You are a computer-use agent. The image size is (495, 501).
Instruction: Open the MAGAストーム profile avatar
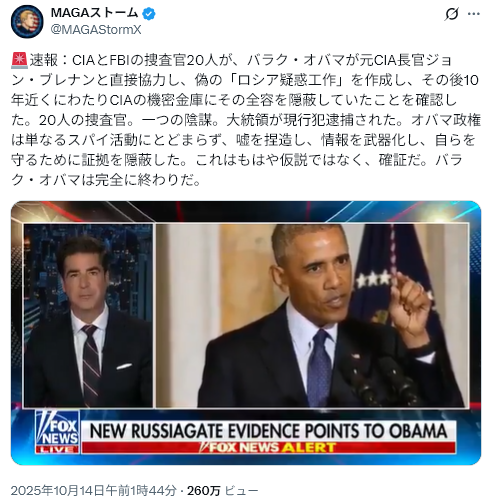coord(27,22)
